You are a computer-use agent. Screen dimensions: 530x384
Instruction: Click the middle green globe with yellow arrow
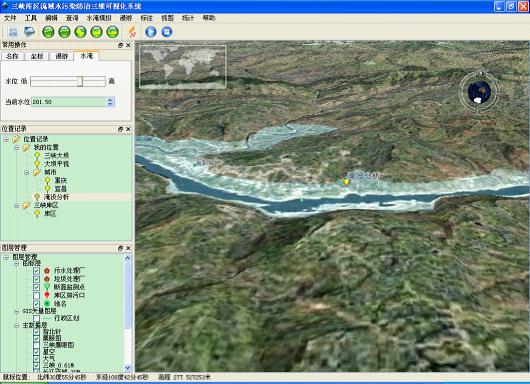80,32
